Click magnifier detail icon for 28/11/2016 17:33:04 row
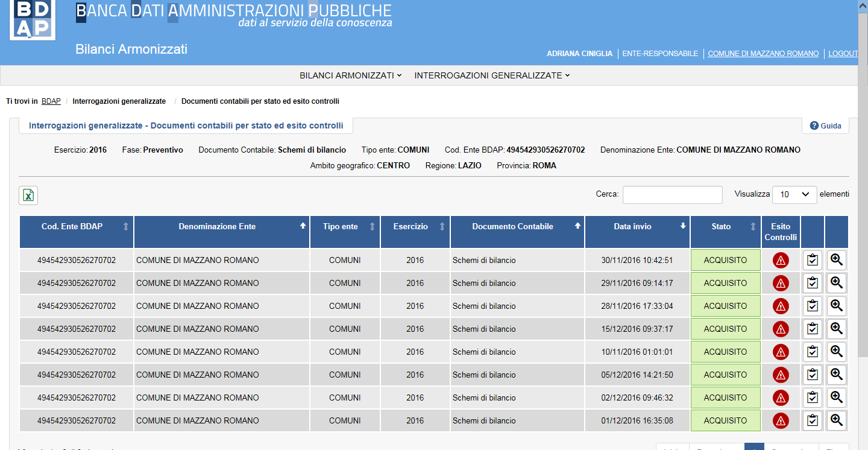 point(837,306)
